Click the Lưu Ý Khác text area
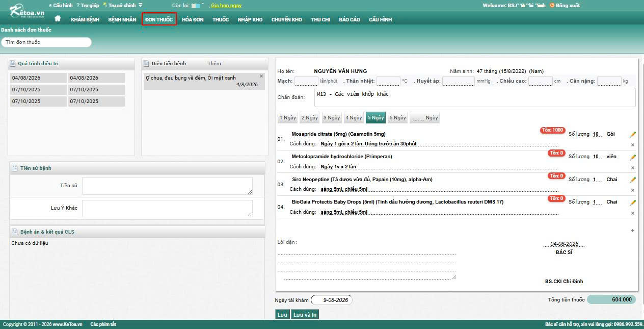The height and width of the screenshot is (329, 644). point(167,208)
